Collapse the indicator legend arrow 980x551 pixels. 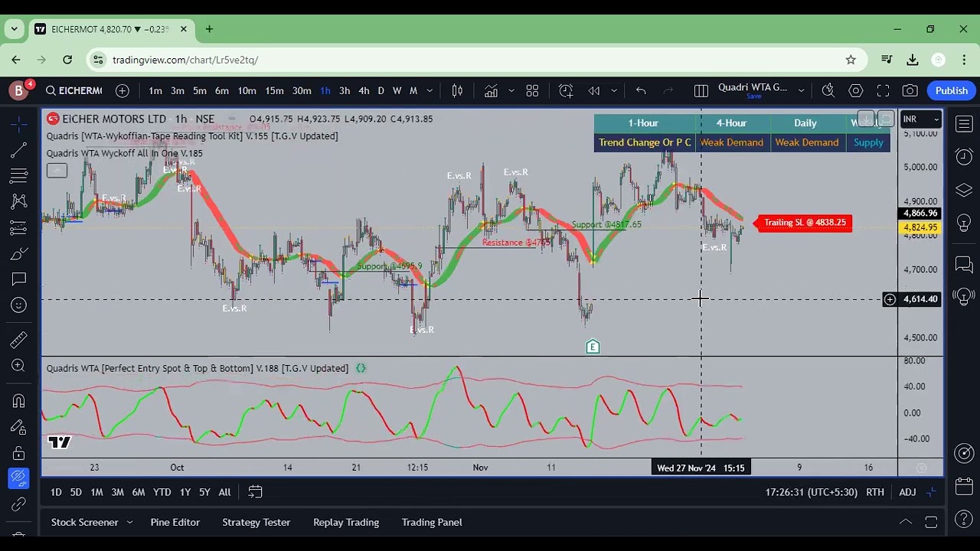(57, 171)
